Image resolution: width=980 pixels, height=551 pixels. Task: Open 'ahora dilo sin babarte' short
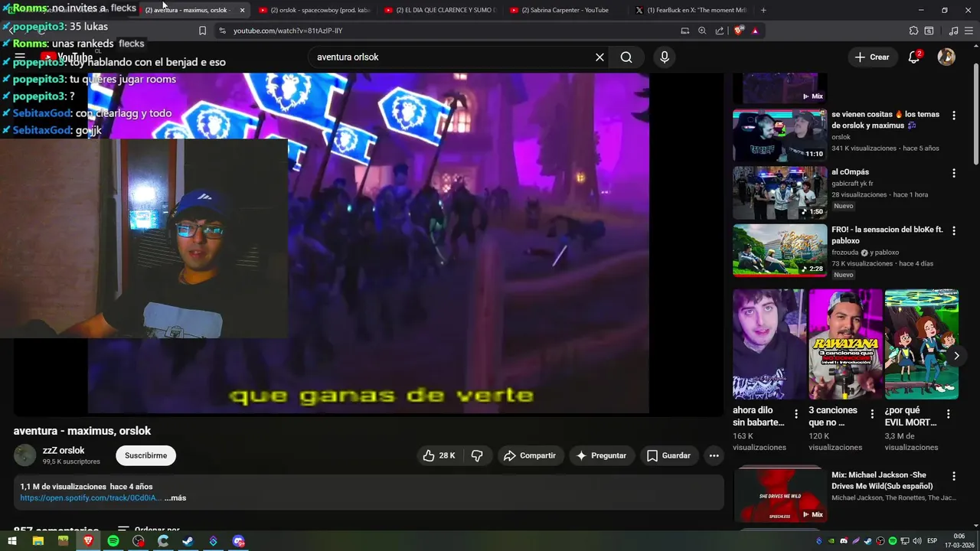coord(769,344)
